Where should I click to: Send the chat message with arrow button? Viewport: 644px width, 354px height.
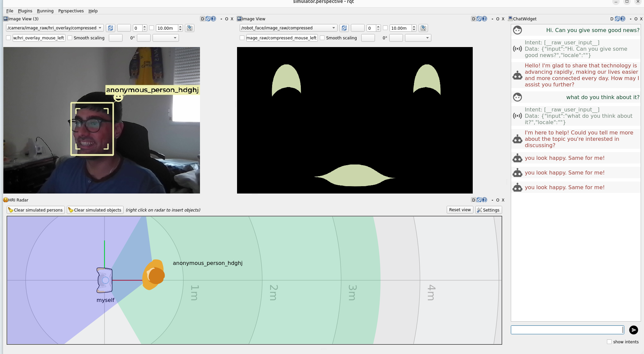point(633,330)
